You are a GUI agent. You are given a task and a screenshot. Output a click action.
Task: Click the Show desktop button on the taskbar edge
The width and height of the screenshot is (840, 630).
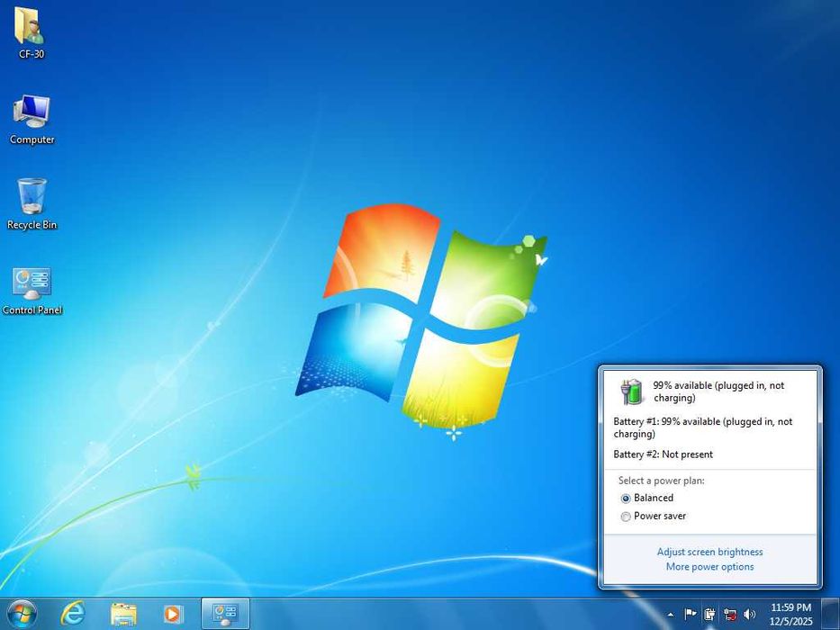[831, 614]
